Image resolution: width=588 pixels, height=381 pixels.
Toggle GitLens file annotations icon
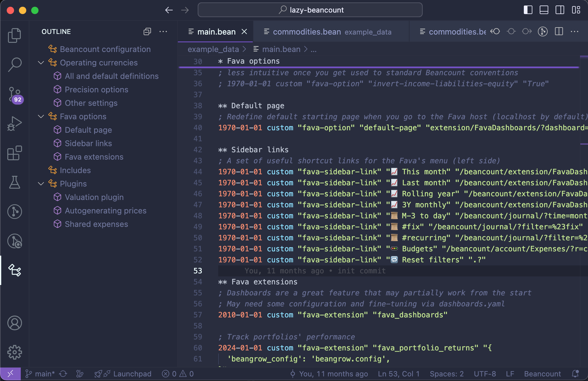543,31
